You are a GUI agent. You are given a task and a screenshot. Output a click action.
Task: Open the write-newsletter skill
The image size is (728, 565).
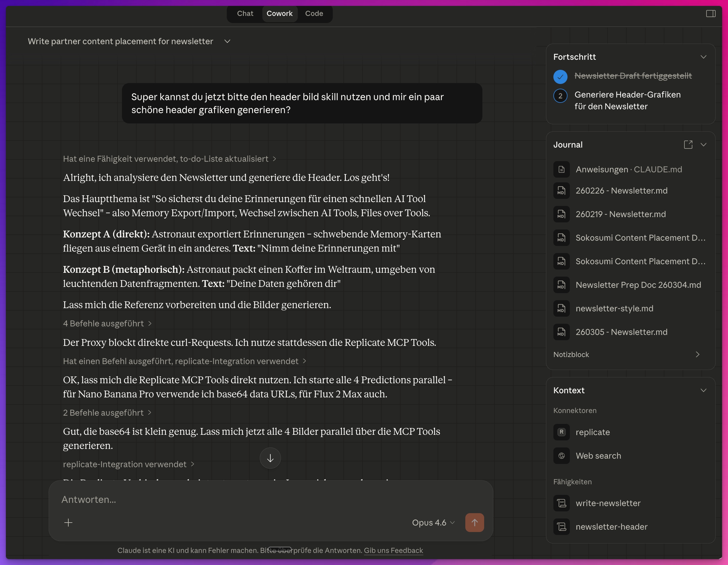[608, 503]
